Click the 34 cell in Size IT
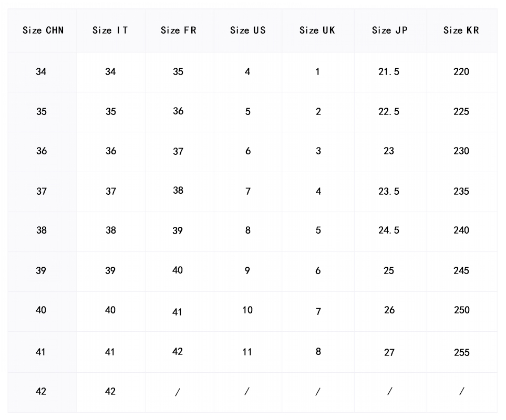 coord(110,72)
